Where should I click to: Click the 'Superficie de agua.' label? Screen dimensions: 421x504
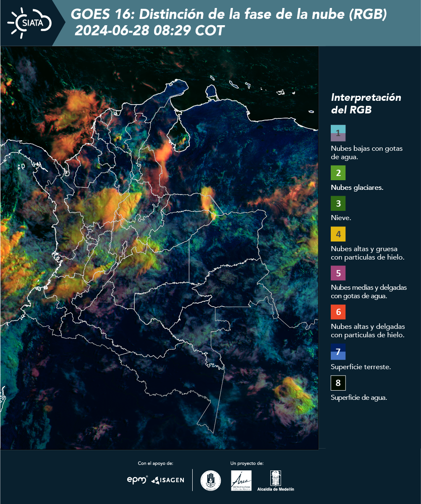pos(359,398)
